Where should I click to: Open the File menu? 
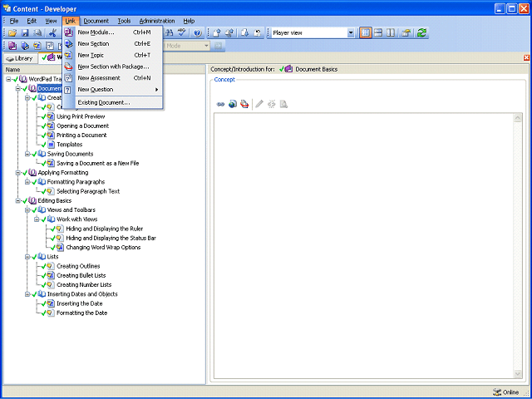13,21
